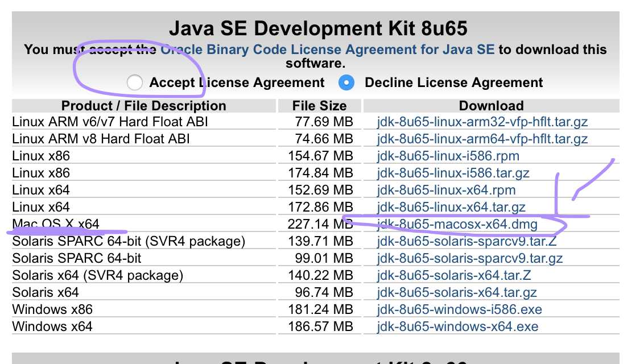This screenshot has width=644, height=364.
Task: Click Solaris x64 (SVR4 package) text
Action: coord(98,275)
